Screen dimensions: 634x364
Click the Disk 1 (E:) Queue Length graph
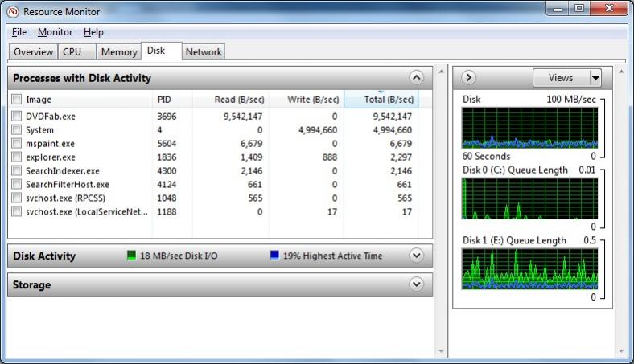point(529,268)
